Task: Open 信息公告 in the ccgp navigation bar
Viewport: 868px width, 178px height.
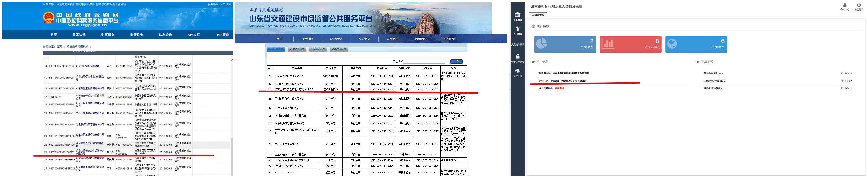Action: (166, 35)
